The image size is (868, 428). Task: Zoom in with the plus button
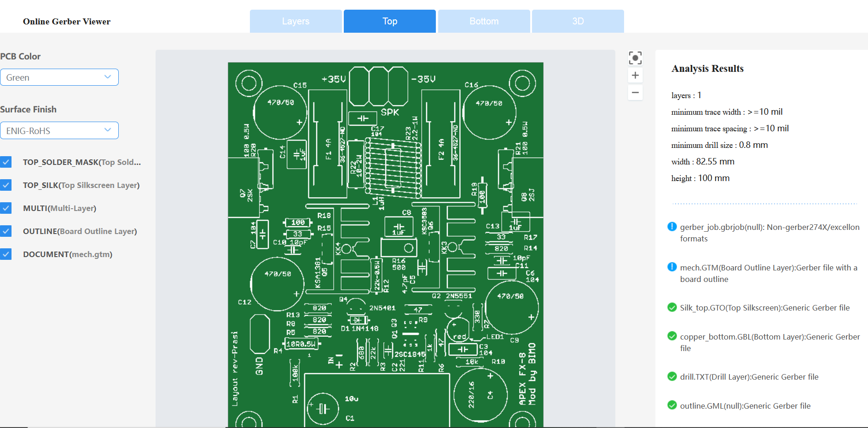[635, 75]
